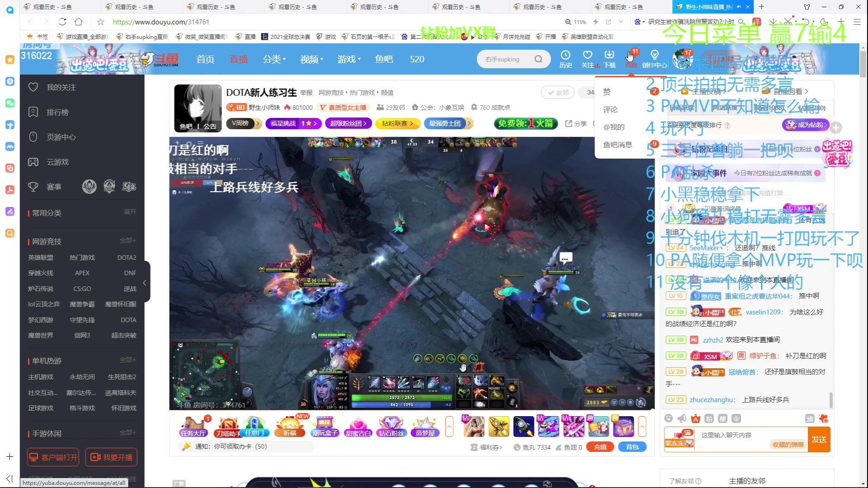The width and height of the screenshot is (868, 488).
Task: Expand the gift list with the right up arrow
Action: (642, 427)
